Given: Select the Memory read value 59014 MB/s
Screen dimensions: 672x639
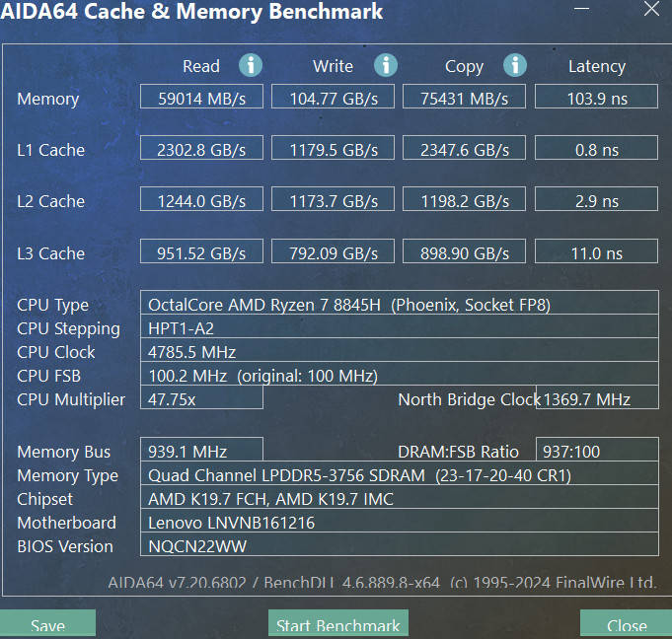Looking at the screenshot, I should coord(201,97).
